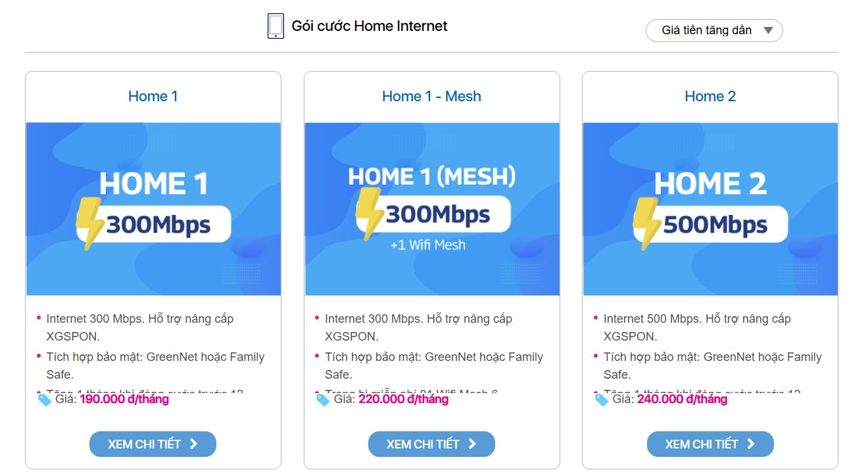Click XEM CHI TIẾT for the Home 2 package

pyautogui.click(x=710, y=444)
